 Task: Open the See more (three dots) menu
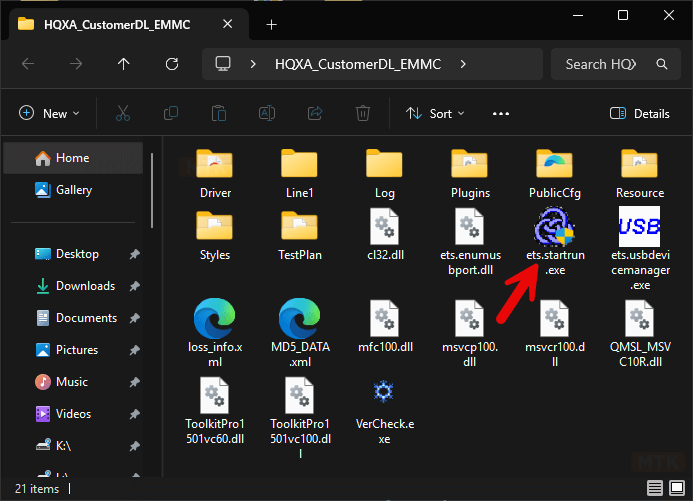(501, 114)
